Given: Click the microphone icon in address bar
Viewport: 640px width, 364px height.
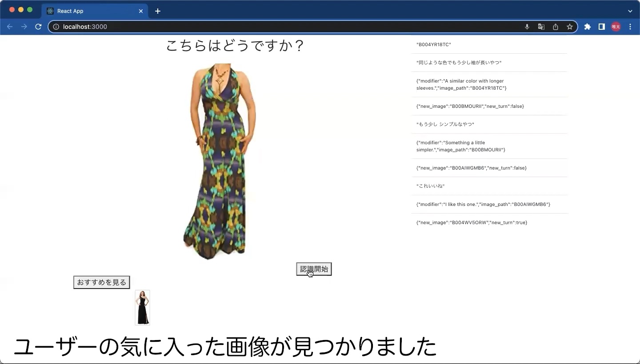Looking at the screenshot, I should 527,27.
